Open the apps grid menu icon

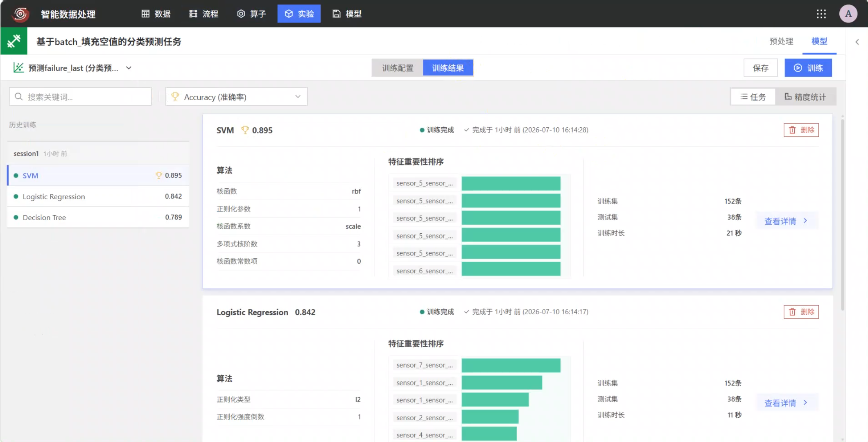click(821, 14)
